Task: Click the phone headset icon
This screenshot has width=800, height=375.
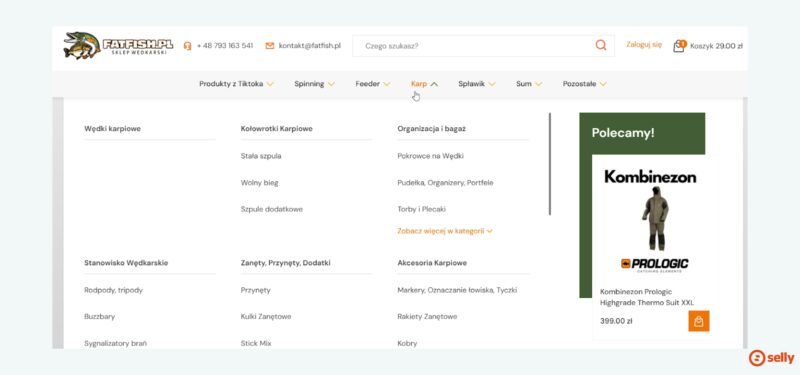Action: click(187, 46)
